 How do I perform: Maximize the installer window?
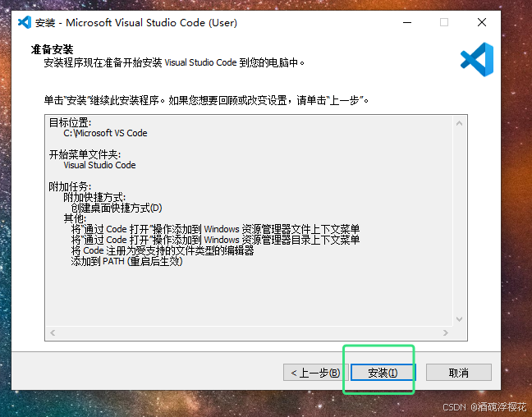pyautogui.click(x=444, y=22)
